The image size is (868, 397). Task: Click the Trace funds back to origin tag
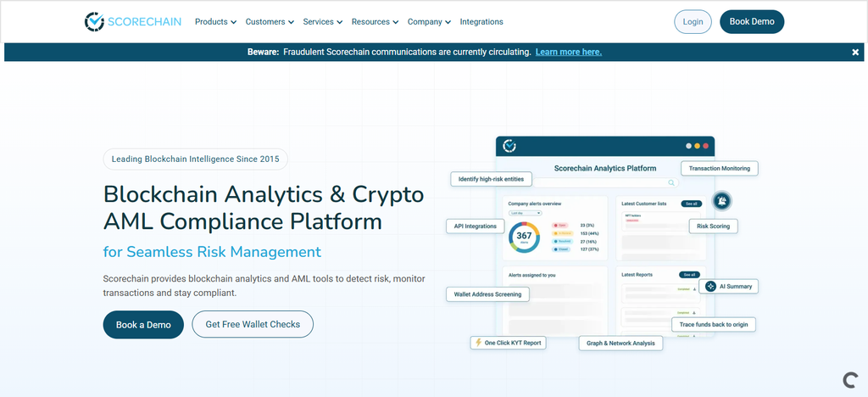click(714, 324)
